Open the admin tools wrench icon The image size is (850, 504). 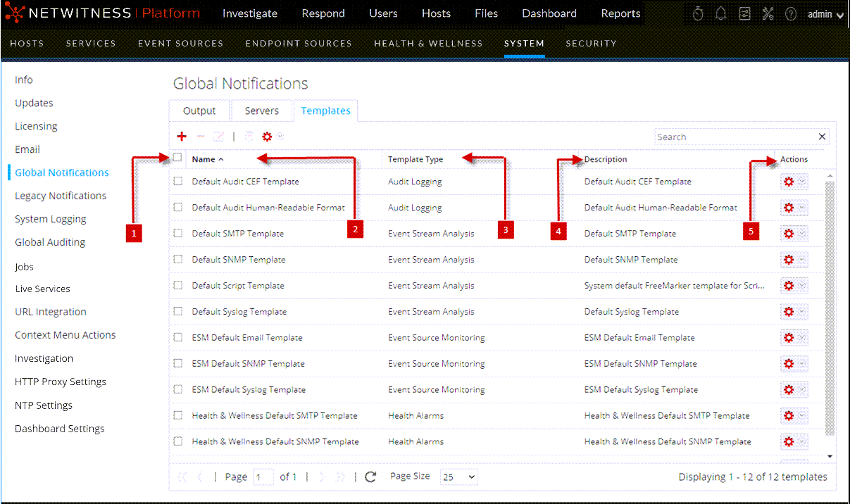tap(768, 14)
